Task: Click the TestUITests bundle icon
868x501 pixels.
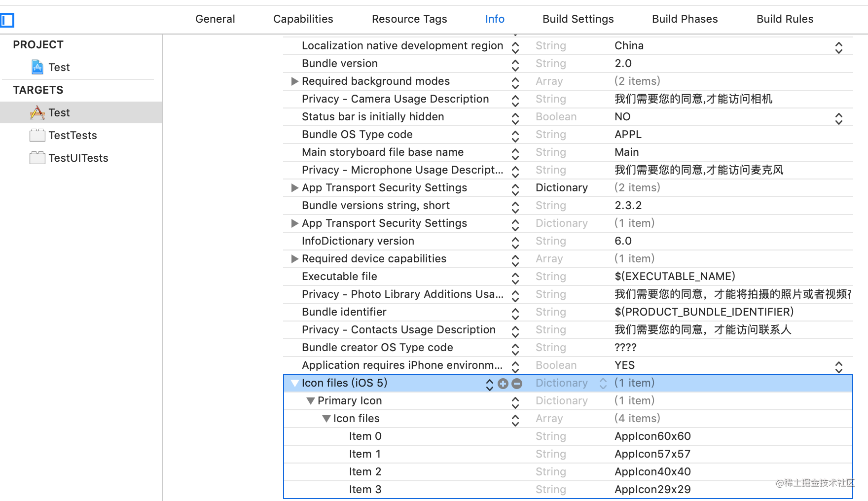Action: tap(37, 158)
